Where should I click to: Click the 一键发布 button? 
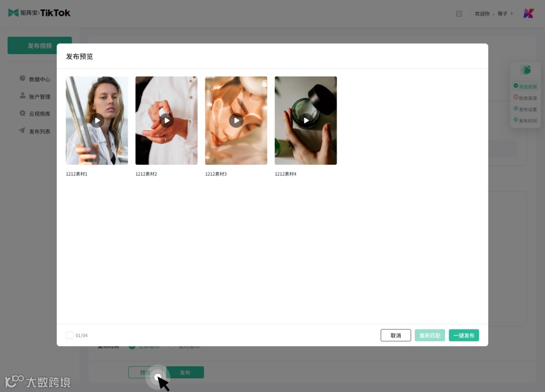[x=464, y=335]
